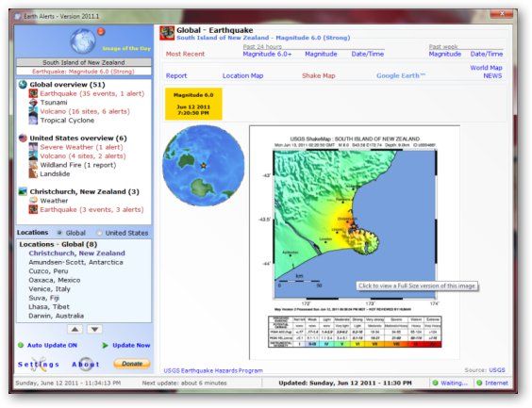Select the Global locations radio button
The image size is (532, 408).
(x=59, y=233)
